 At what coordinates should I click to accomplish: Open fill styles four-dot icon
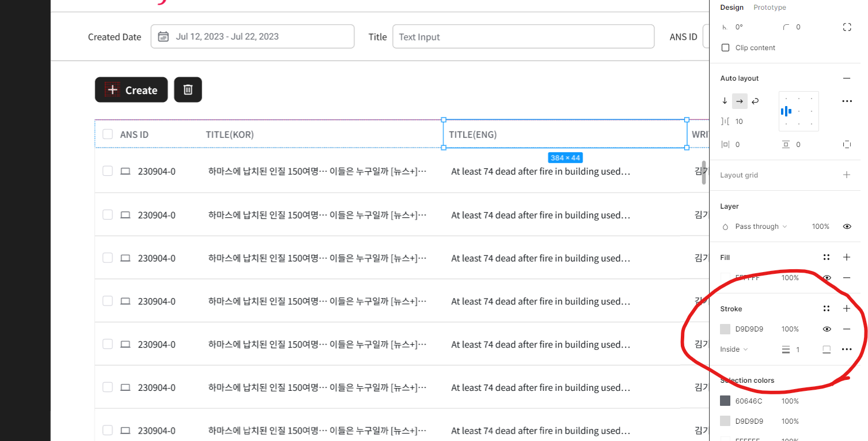coord(827,258)
